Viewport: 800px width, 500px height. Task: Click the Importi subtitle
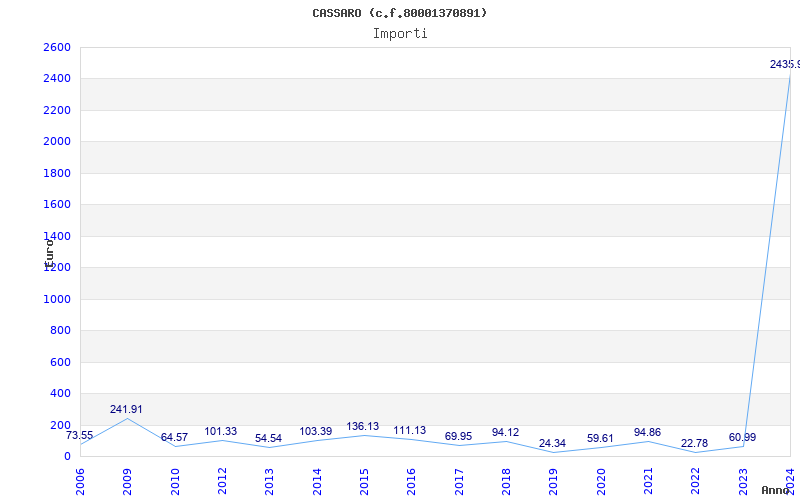(400, 33)
